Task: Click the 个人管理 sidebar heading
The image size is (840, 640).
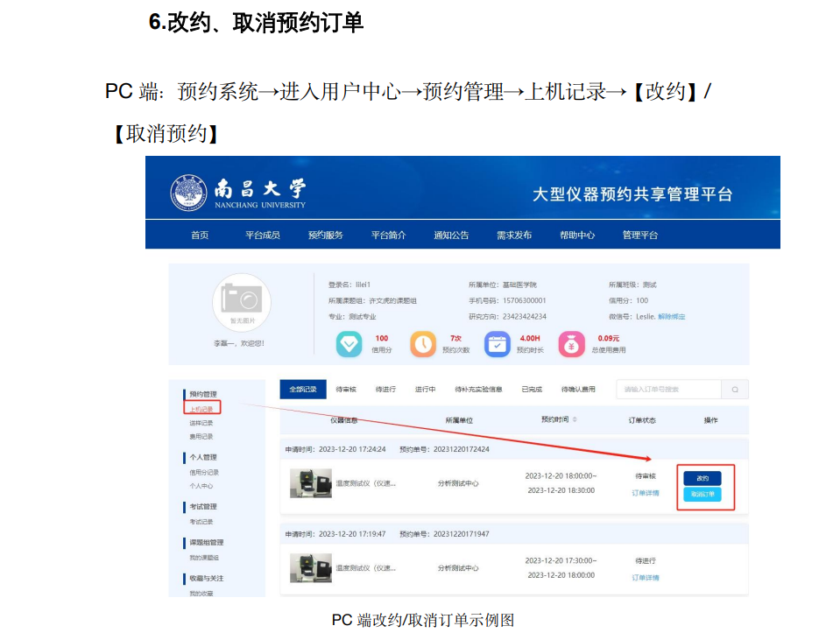Action: [x=203, y=457]
